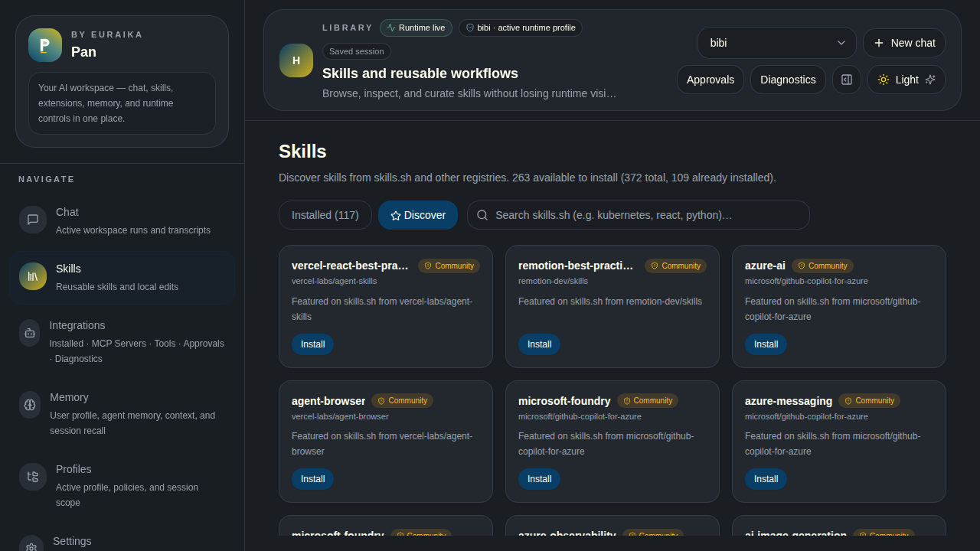Switch to the Installed (117) tab
Viewport: 980px width, 551px height.
(325, 215)
